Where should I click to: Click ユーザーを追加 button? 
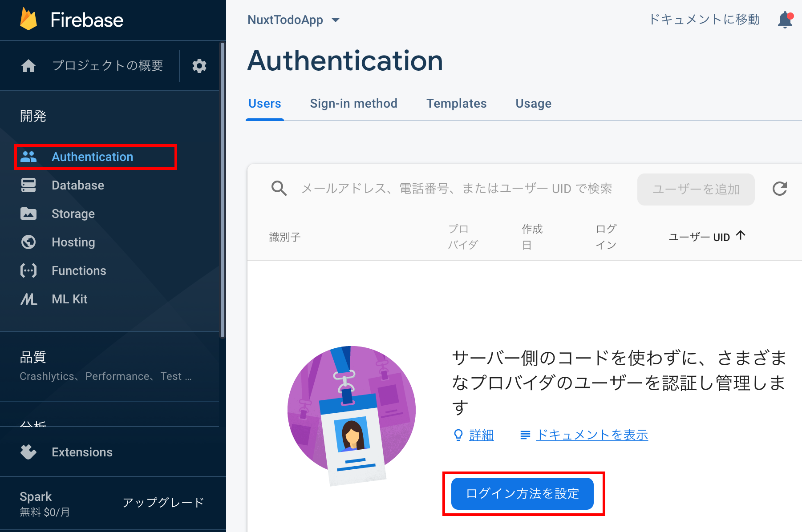click(696, 189)
